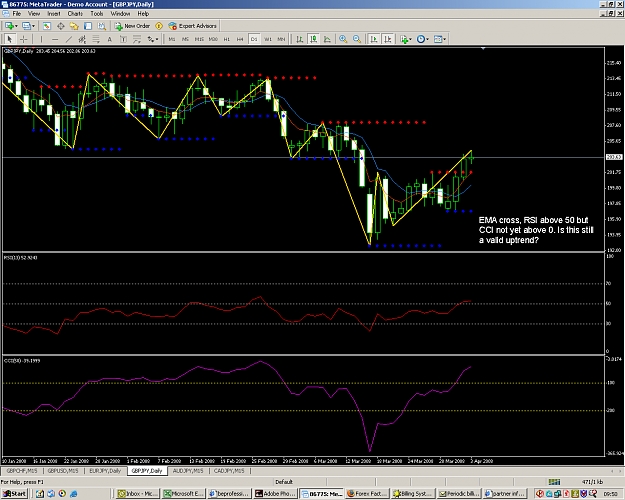Open the arrows objects dropdown
Image resolution: width=625 pixels, height=500 pixels.
pos(153,39)
